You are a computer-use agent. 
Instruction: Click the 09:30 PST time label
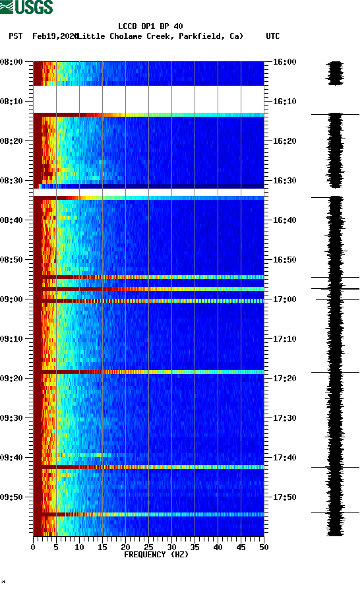point(11,418)
